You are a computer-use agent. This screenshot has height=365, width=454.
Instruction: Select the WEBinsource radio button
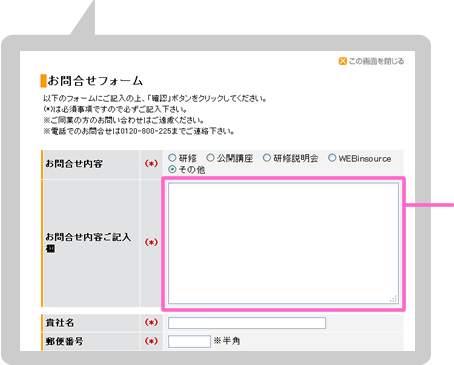pos(332,158)
